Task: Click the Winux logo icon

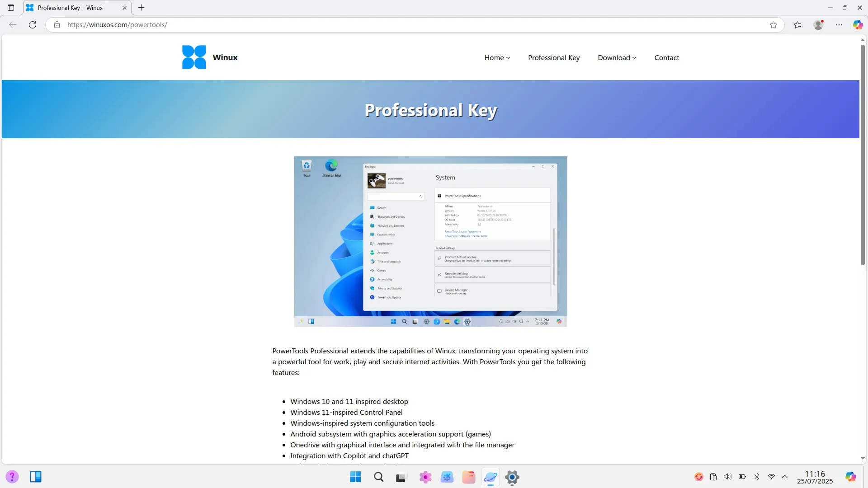Action: pyautogui.click(x=194, y=57)
